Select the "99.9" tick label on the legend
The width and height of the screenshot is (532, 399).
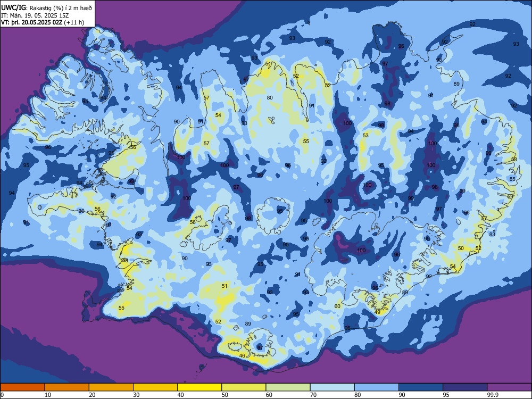click(x=493, y=395)
